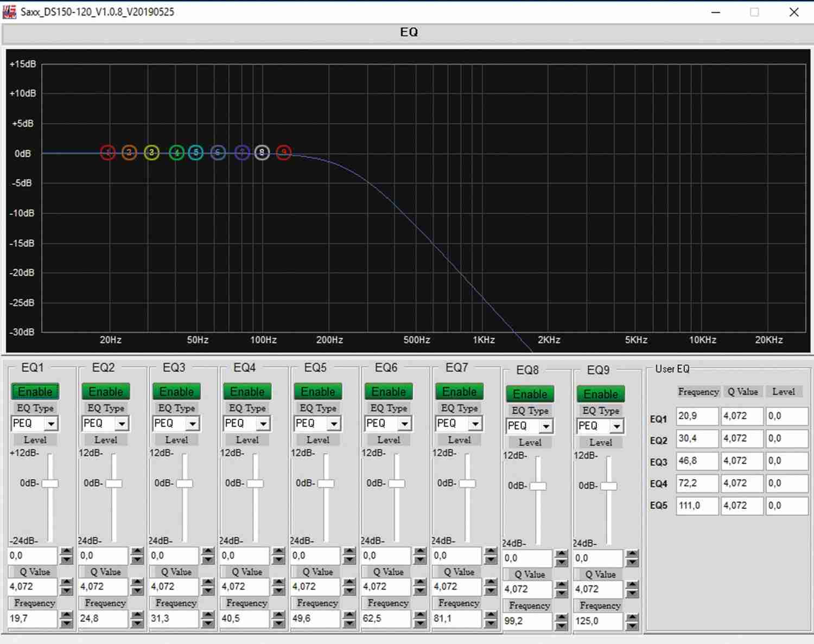The image size is (814, 644).
Task: Toggle the EQ7 Enable button
Action: 459,392
